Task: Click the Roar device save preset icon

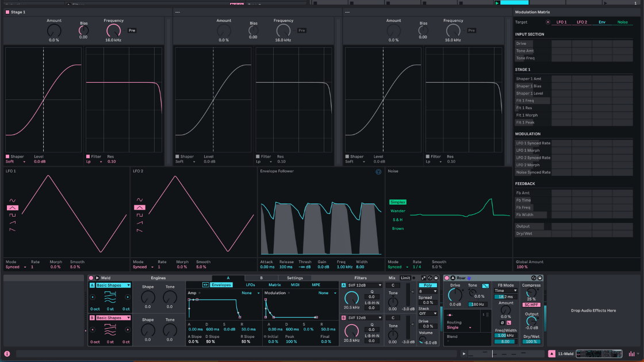Action: click(539, 278)
